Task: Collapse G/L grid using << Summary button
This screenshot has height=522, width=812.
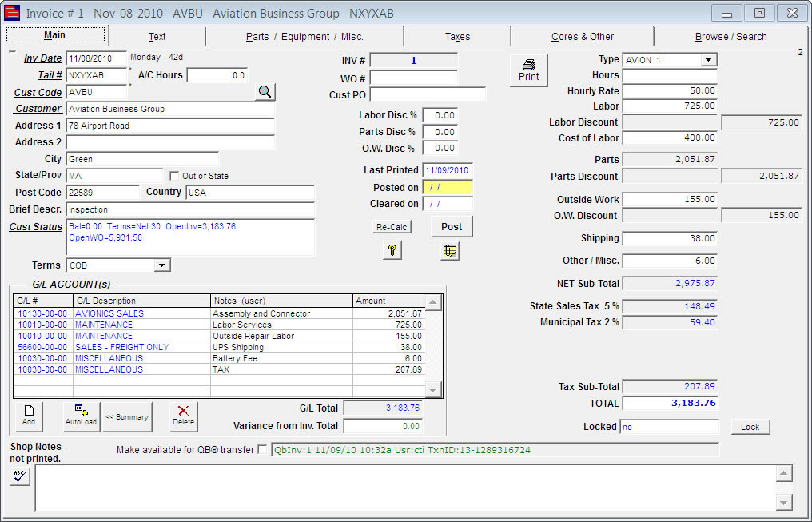Action: tap(127, 417)
